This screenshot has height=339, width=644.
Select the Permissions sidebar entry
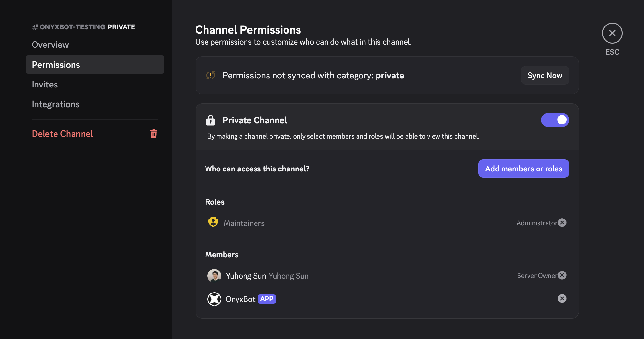[56, 65]
